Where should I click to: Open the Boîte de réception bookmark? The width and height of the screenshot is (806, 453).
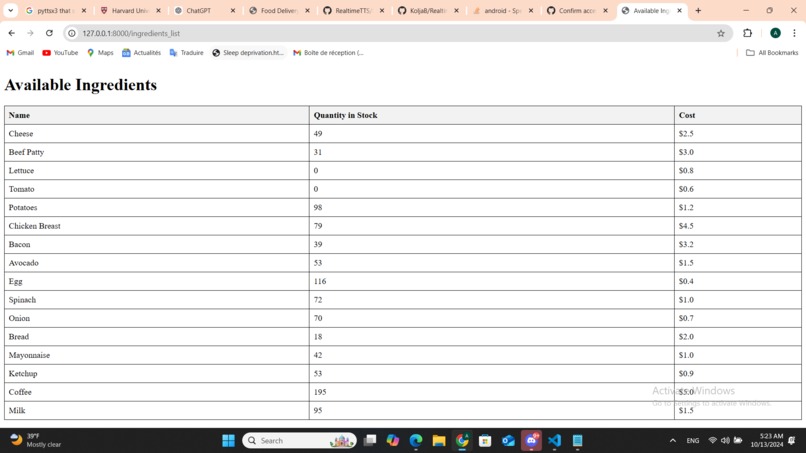pos(328,52)
